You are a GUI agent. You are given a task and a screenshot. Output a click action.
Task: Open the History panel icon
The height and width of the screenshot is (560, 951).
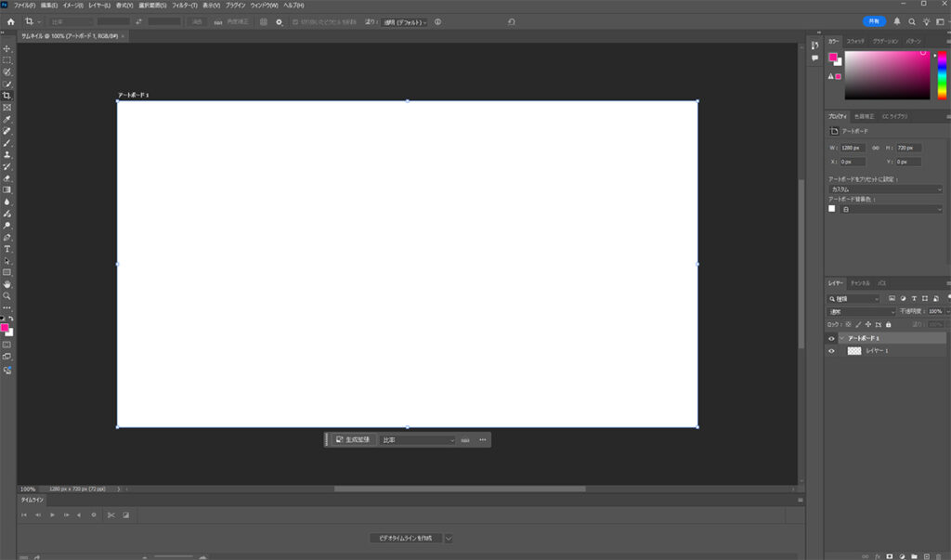(x=814, y=46)
